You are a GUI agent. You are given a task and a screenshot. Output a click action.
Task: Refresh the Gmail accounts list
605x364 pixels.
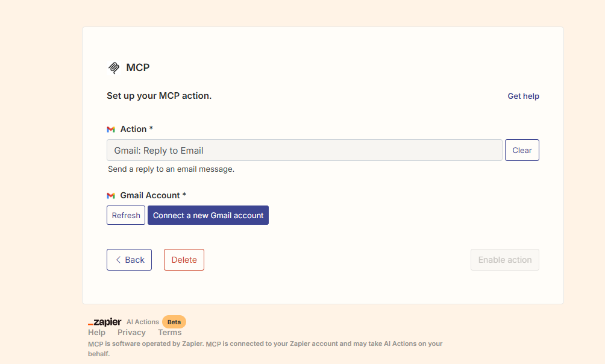point(126,215)
